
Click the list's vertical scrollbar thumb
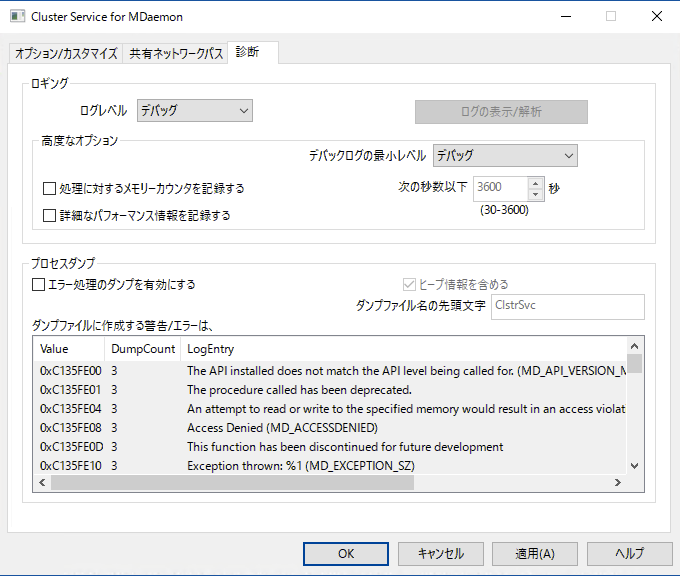pos(634,363)
